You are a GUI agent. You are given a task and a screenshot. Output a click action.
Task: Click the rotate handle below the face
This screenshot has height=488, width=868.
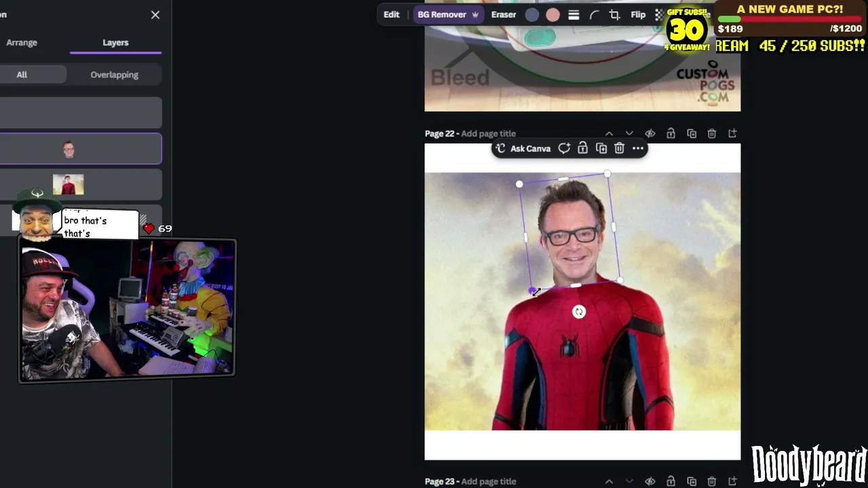point(578,312)
